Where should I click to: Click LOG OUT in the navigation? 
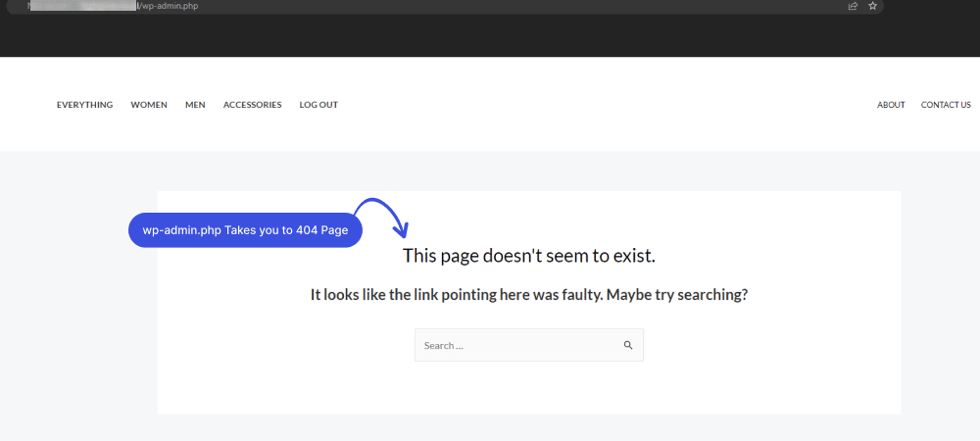coord(318,105)
